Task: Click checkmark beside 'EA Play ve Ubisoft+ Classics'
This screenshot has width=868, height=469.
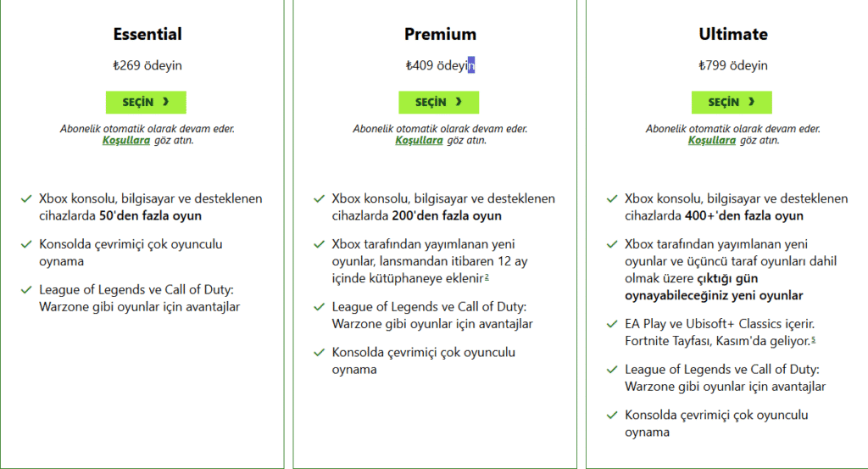Action: coord(612,325)
